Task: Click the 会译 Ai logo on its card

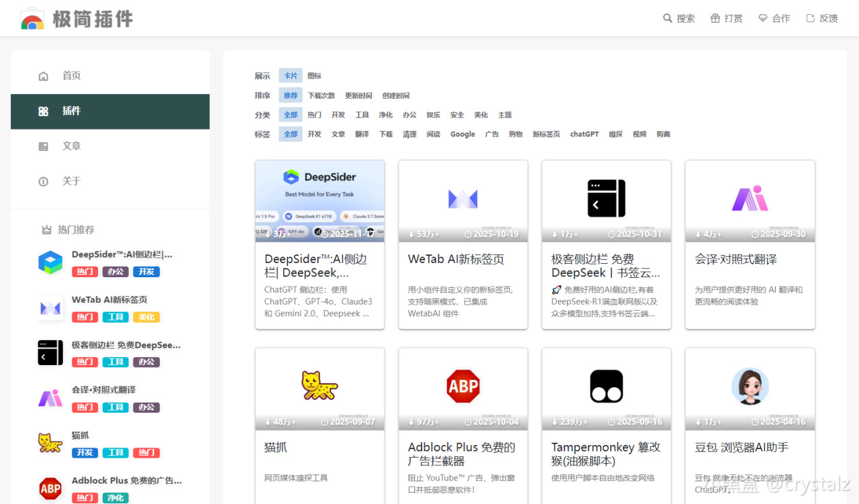Action: point(750,199)
